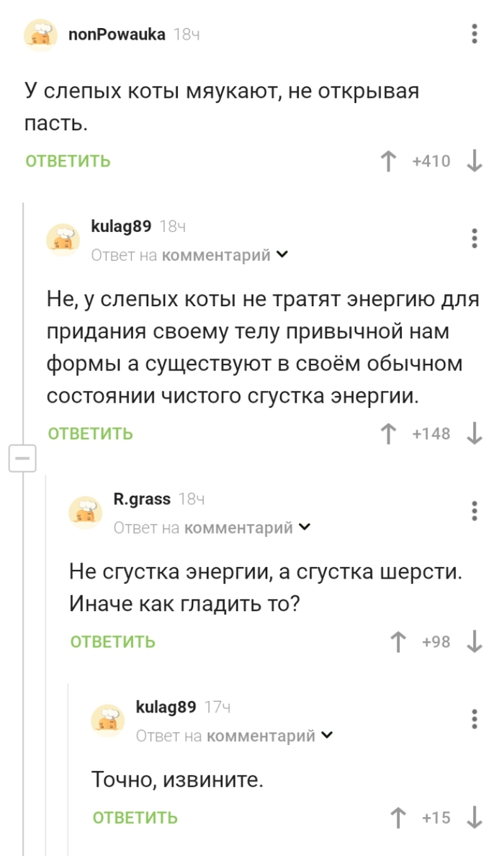Collapse the reply thread with minus box
This screenshot has width=504, height=856.
pyautogui.click(x=22, y=458)
